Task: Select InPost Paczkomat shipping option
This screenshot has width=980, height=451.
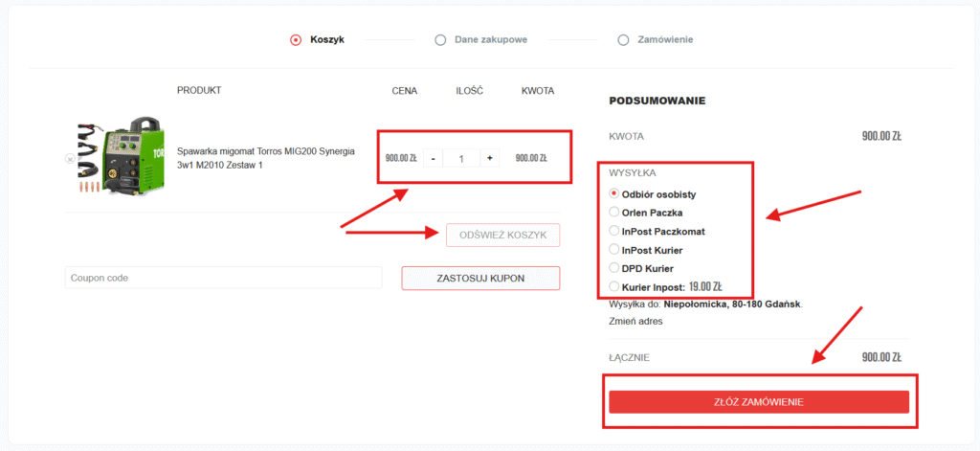Action: click(614, 231)
